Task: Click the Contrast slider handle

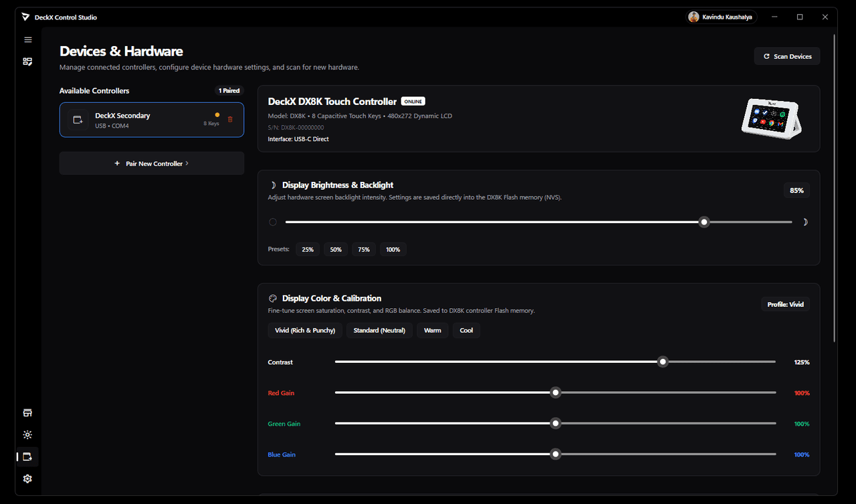Action: [x=663, y=362]
